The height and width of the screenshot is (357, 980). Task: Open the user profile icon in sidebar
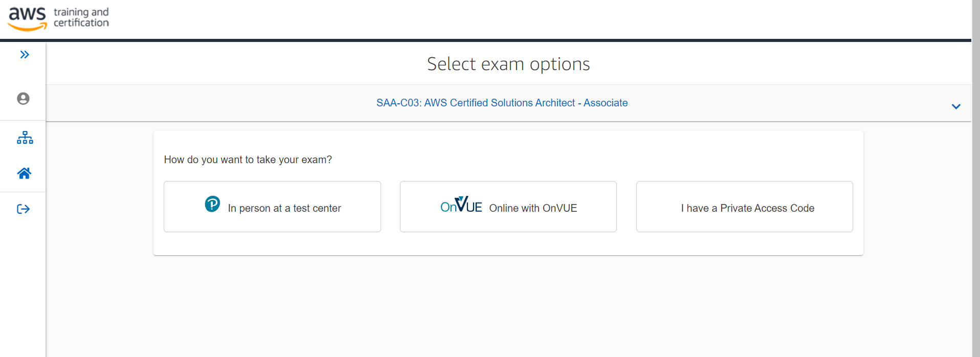23,98
